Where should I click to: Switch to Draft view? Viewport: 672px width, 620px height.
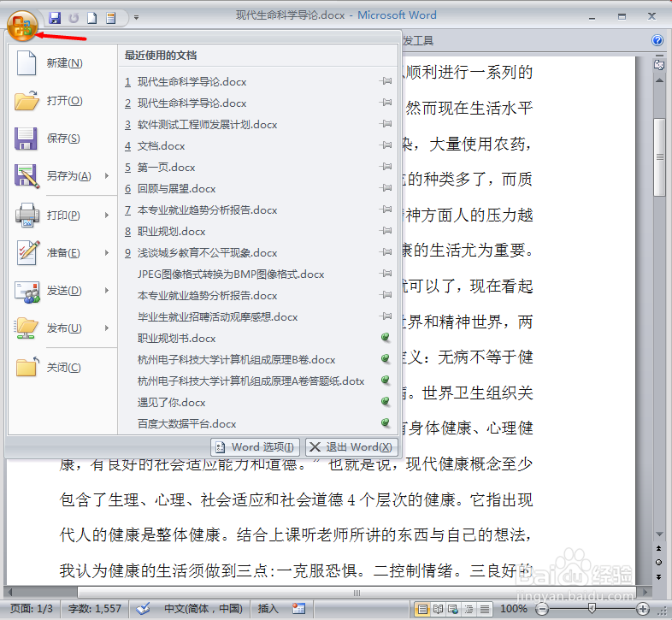tap(485, 609)
